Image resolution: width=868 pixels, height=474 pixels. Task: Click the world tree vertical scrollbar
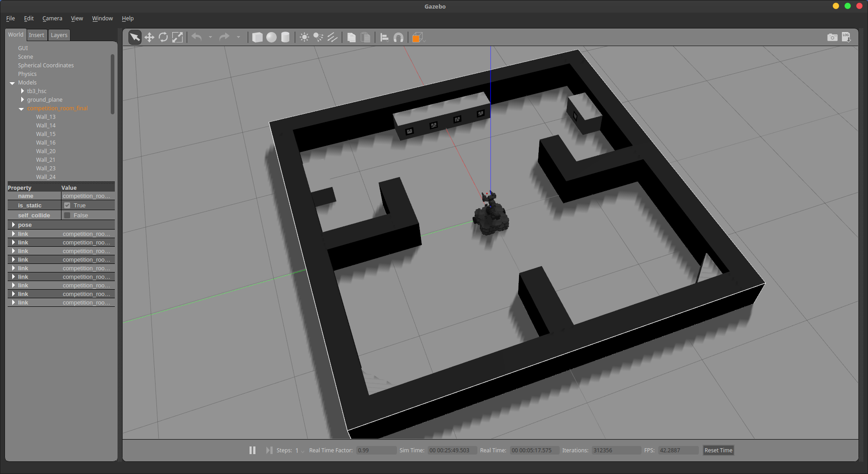[x=113, y=84]
